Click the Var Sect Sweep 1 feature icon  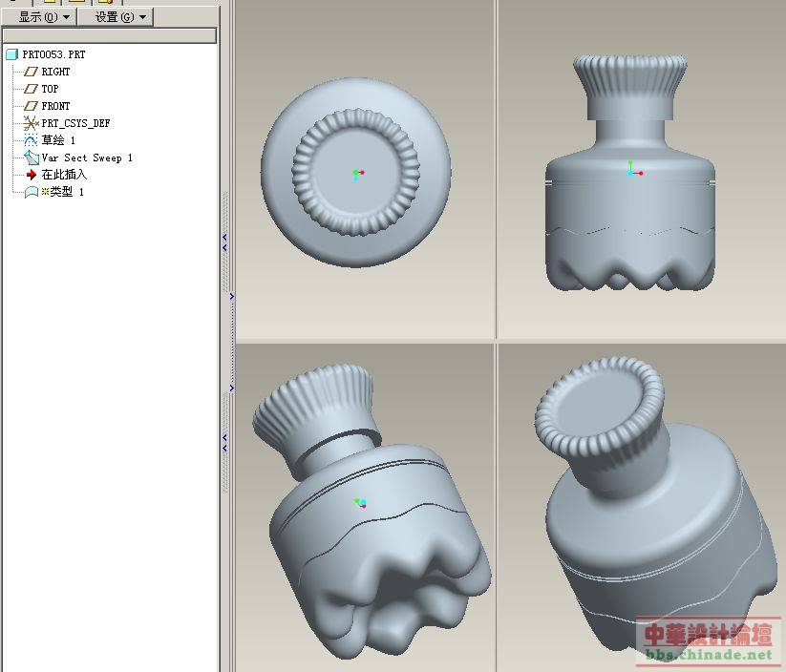(x=32, y=157)
